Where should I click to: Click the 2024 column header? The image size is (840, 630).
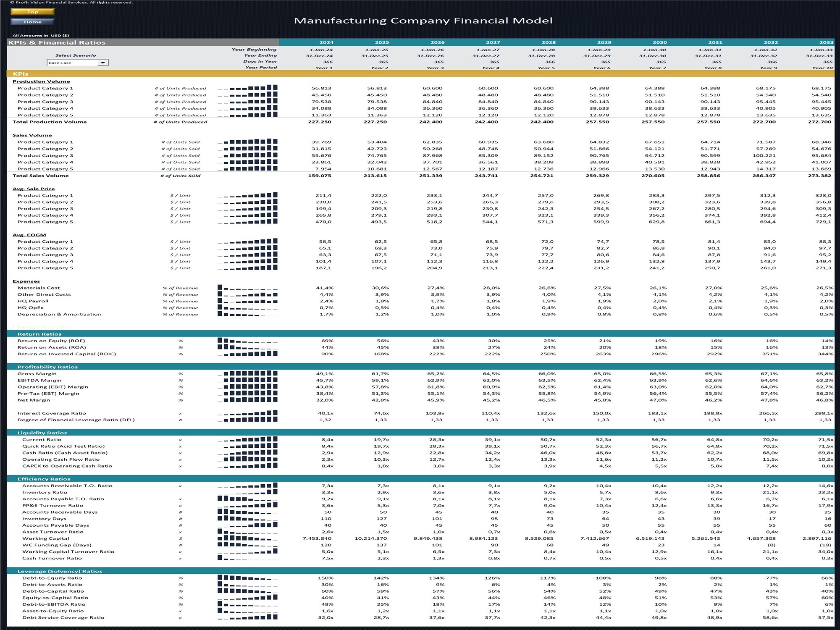(x=326, y=42)
